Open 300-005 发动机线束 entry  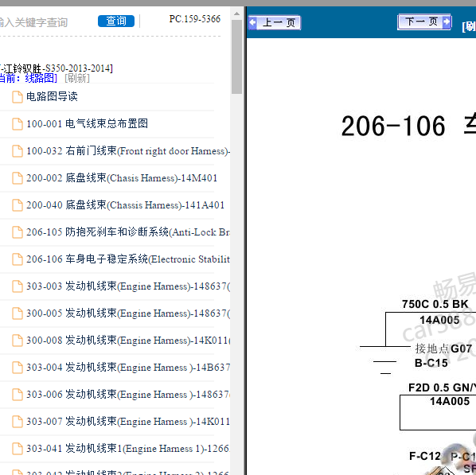[128, 313]
